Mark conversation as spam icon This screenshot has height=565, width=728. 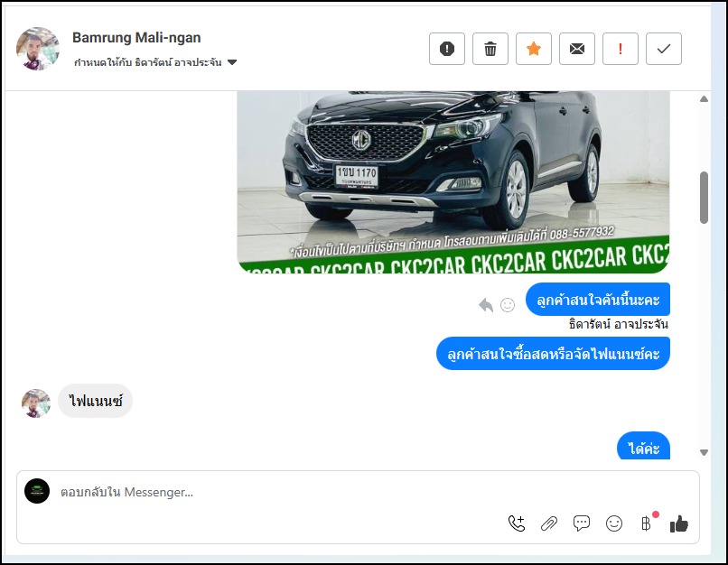pyautogui.click(x=446, y=49)
